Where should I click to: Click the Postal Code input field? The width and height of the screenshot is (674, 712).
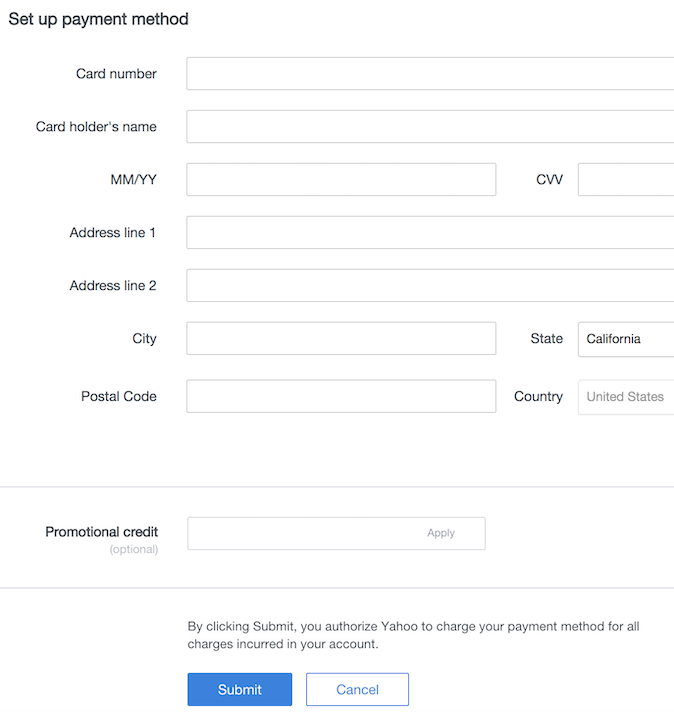pyautogui.click(x=341, y=397)
